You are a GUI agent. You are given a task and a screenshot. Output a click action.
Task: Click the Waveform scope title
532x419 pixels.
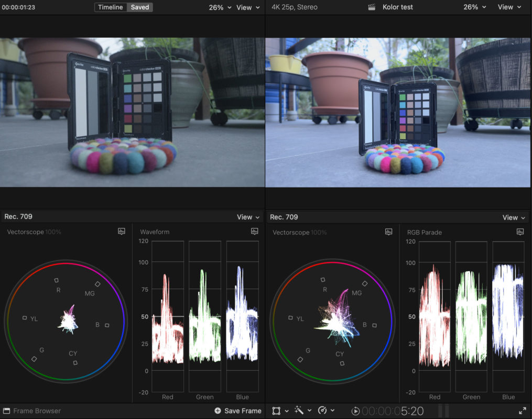(x=155, y=232)
